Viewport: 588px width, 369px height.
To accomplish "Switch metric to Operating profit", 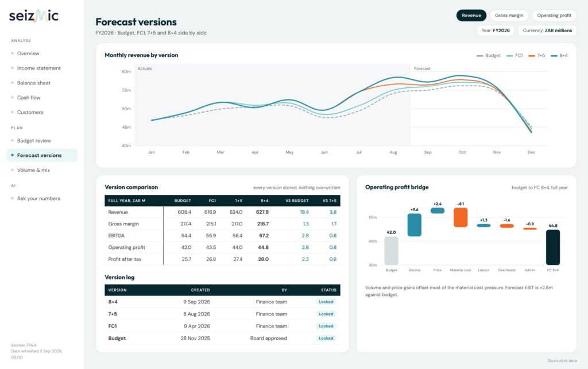I will click(554, 16).
